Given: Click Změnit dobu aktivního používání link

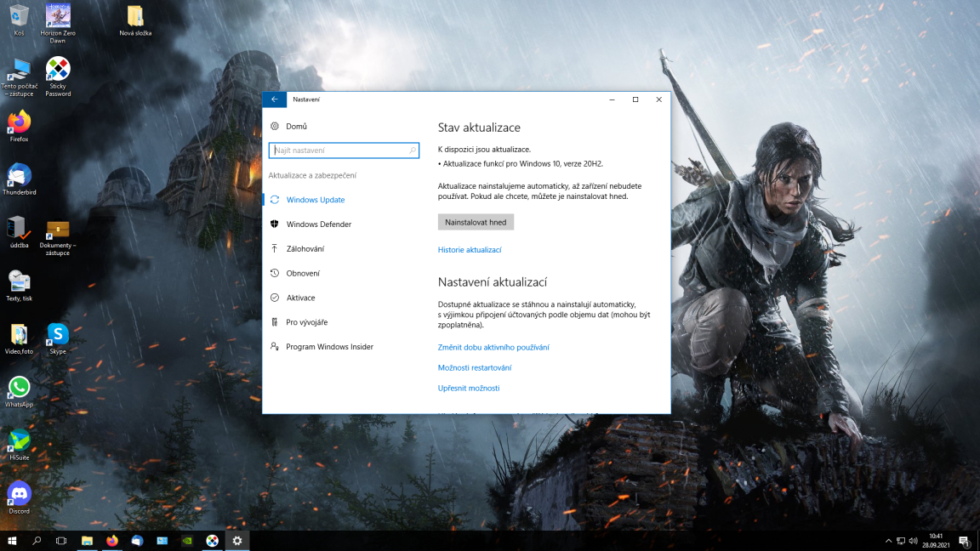Looking at the screenshot, I should click(x=493, y=347).
